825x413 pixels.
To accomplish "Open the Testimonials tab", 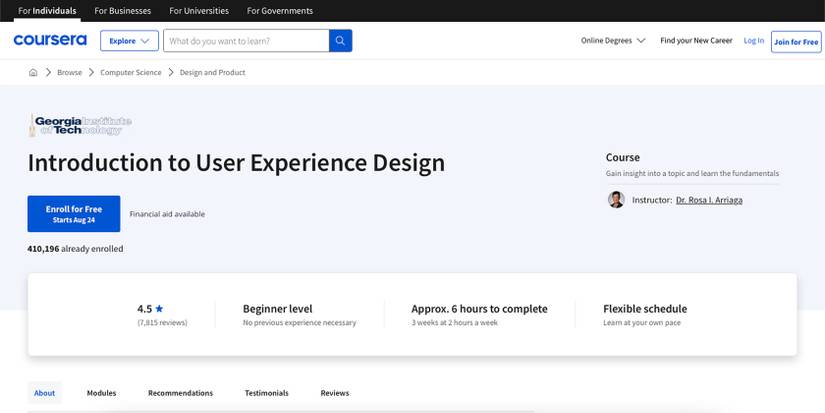I will (x=266, y=393).
